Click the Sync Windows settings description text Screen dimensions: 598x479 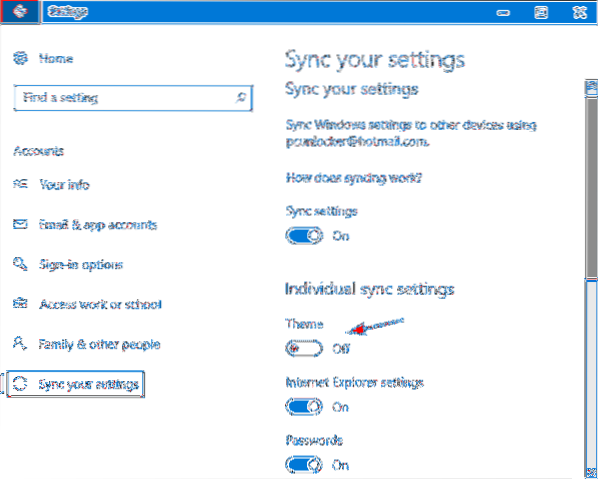[x=411, y=133]
